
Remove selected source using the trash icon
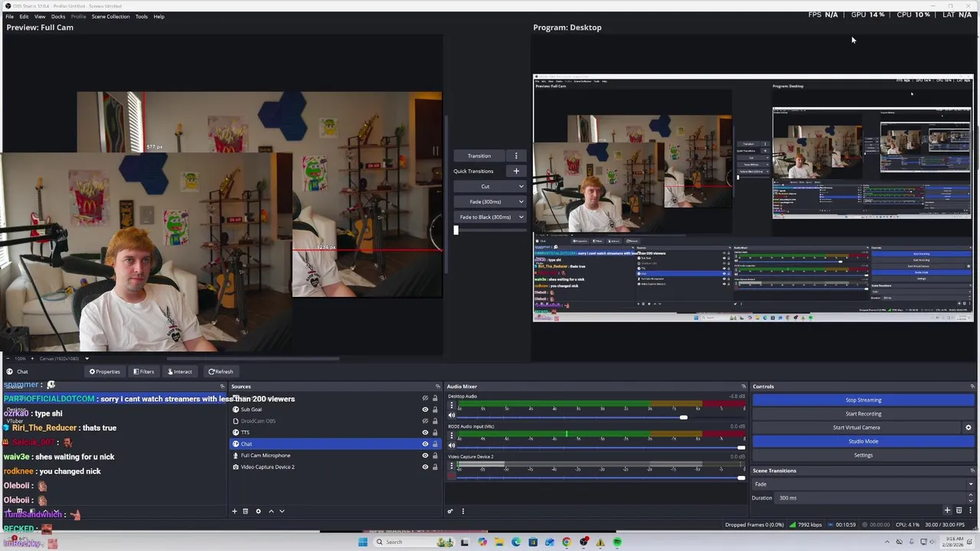pos(246,511)
